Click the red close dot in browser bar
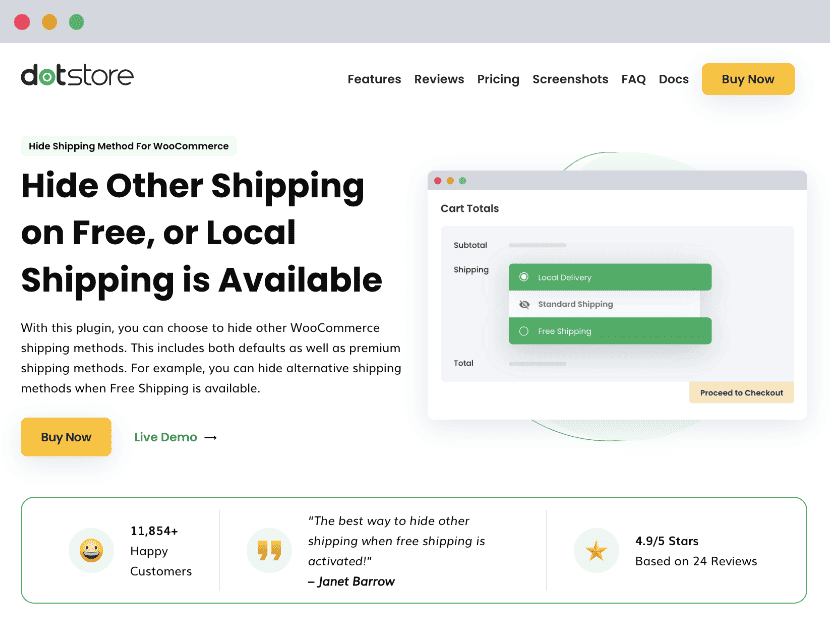This screenshot has width=830, height=628. point(22,21)
